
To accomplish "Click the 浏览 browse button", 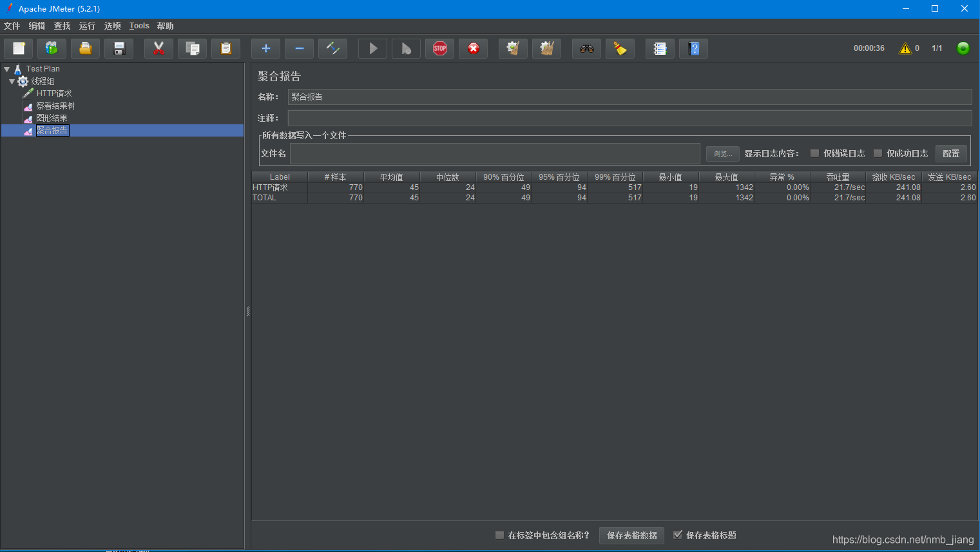I will [x=722, y=153].
